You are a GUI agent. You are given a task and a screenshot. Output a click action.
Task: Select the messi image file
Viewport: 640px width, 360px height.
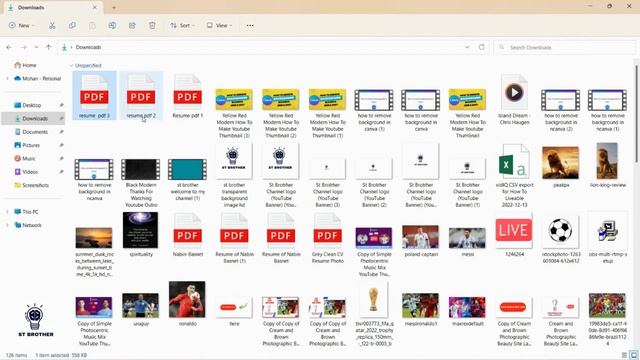tap(467, 242)
